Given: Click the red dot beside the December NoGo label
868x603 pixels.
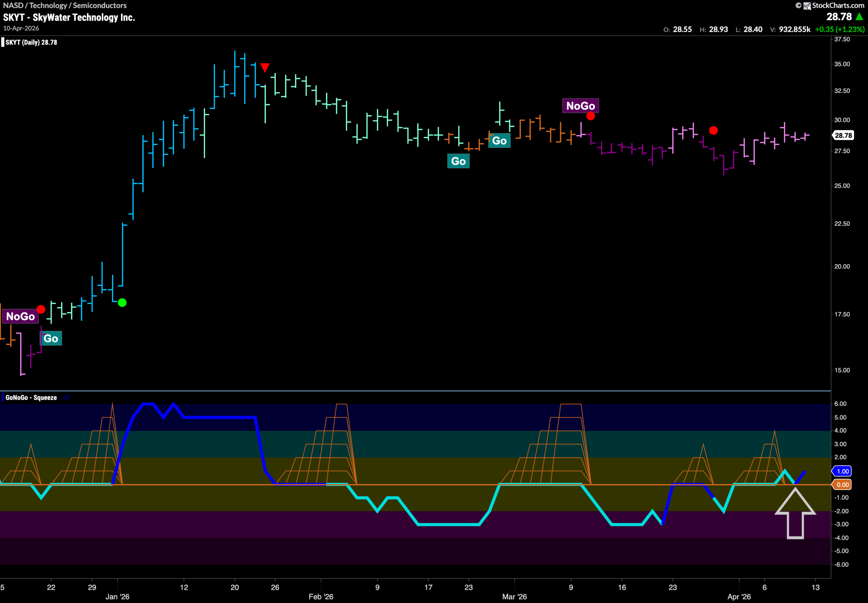Looking at the screenshot, I should pos(41,309).
